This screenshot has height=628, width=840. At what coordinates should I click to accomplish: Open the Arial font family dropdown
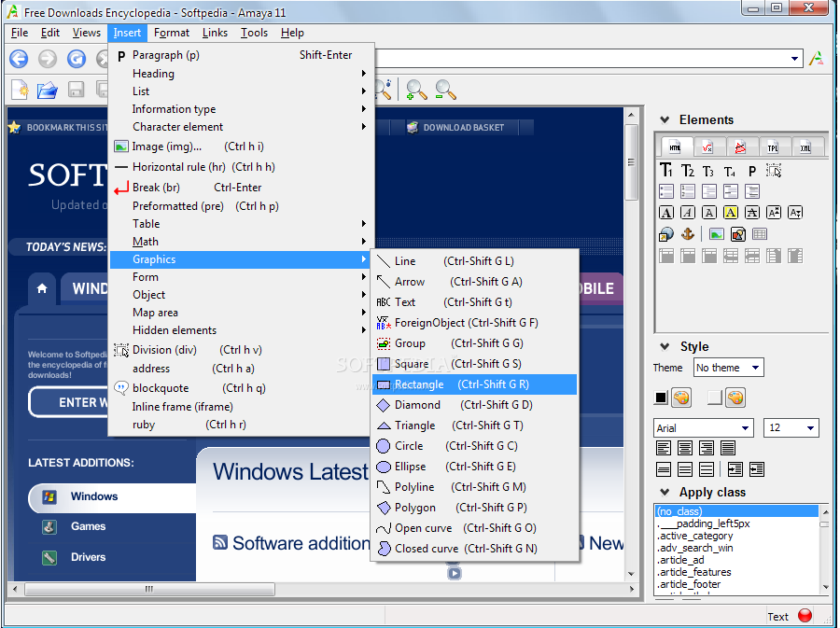[x=704, y=427]
